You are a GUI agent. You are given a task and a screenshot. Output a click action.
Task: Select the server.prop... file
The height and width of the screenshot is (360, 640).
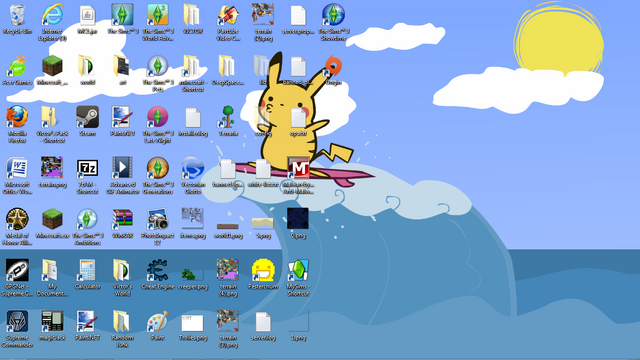pyautogui.click(x=298, y=16)
